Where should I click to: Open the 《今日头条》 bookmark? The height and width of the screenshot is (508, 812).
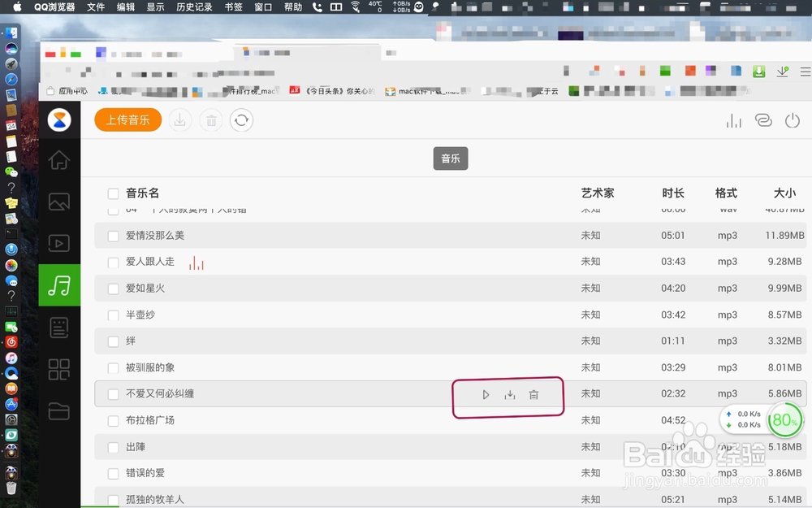332,91
